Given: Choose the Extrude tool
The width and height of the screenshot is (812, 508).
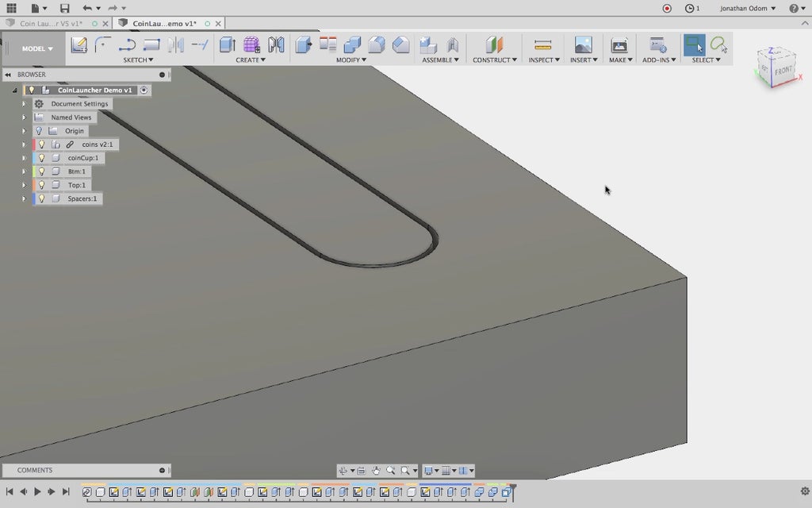Looking at the screenshot, I should click(228, 45).
